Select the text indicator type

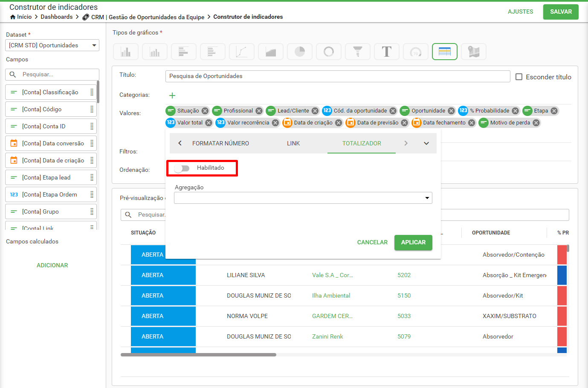coord(387,52)
